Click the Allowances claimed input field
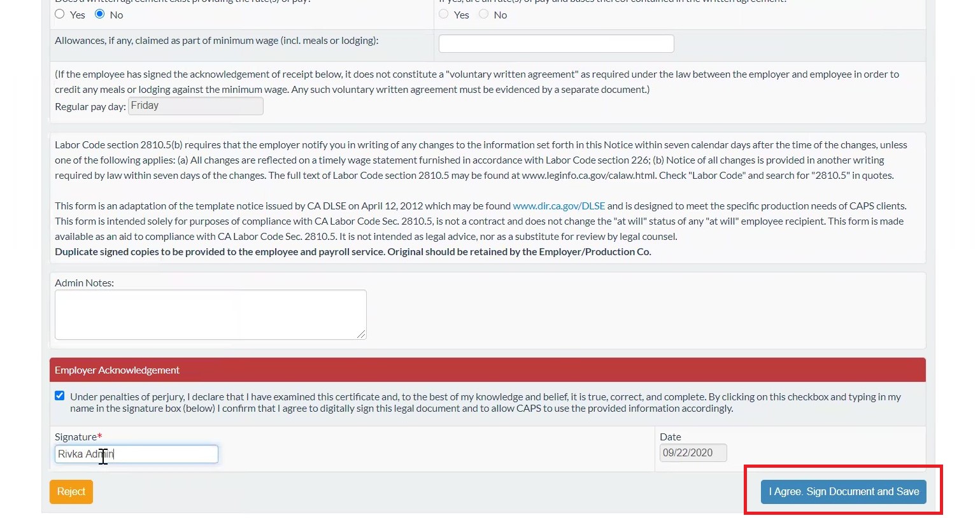980x518 pixels. [556, 43]
